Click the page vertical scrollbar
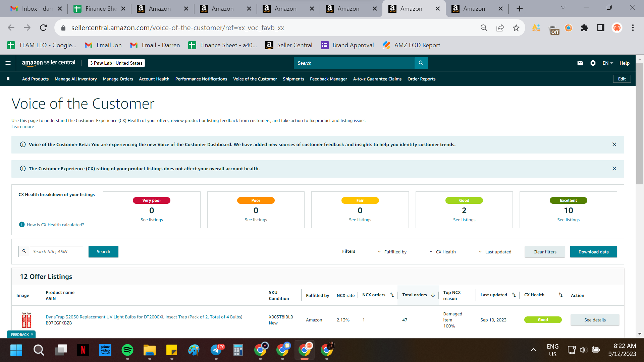This screenshot has width=644, height=362. 640,124
